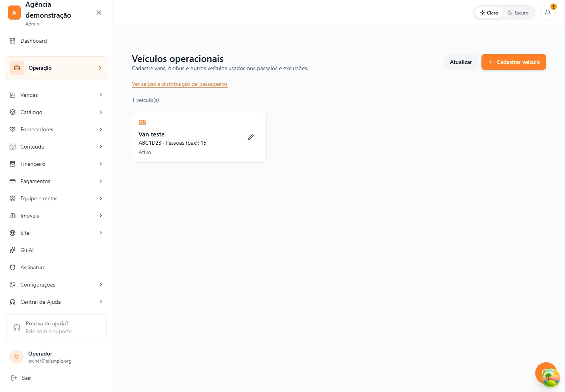
Task: Click the Sair logout icon
Action: [x=14, y=378]
